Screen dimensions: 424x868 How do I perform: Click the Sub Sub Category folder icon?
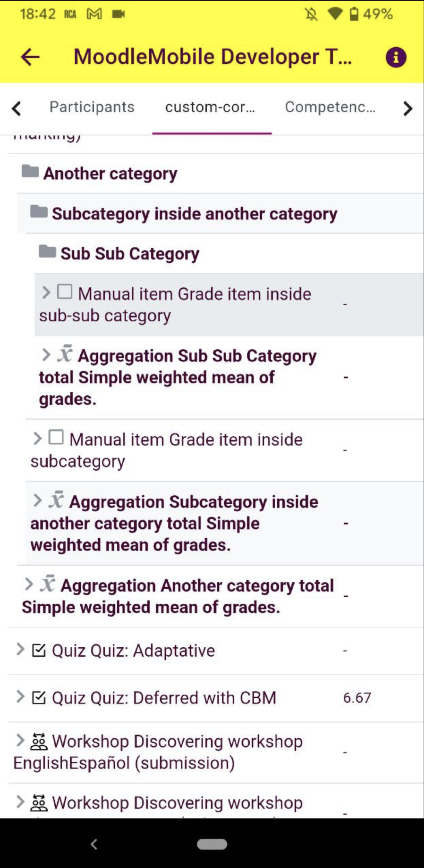[x=47, y=251]
